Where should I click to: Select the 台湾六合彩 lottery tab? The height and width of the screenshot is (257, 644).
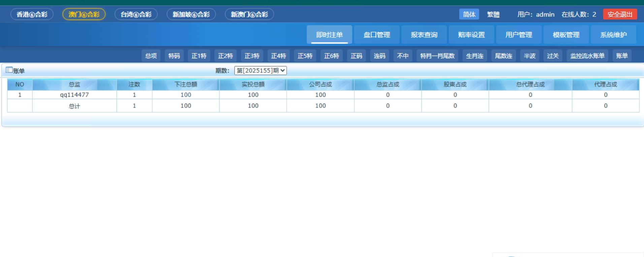tap(136, 14)
